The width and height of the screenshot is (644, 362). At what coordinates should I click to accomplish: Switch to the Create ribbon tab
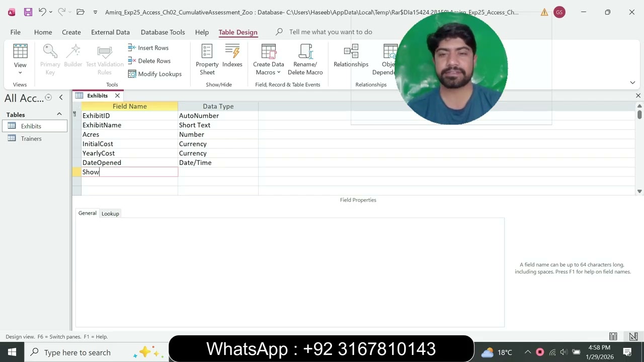71,32
